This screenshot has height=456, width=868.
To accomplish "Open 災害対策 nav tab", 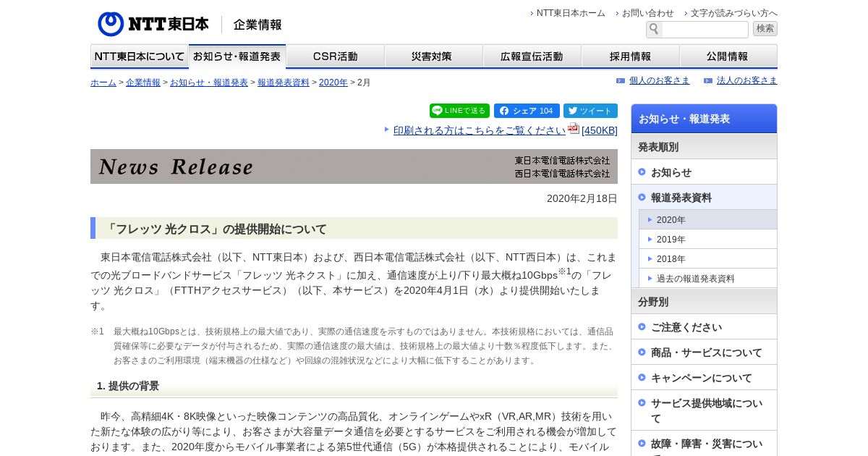I will (434, 56).
